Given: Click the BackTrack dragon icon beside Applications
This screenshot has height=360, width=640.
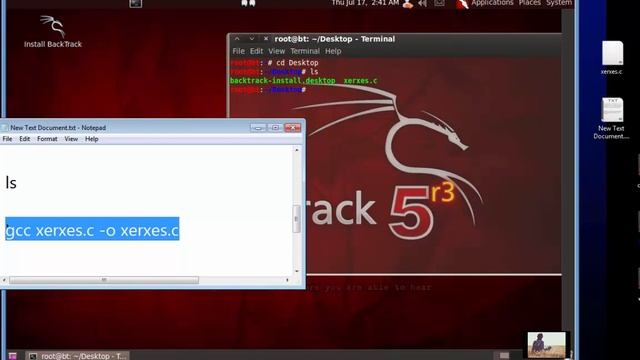Looking at the screenshot, I should (x=462, y=4).
